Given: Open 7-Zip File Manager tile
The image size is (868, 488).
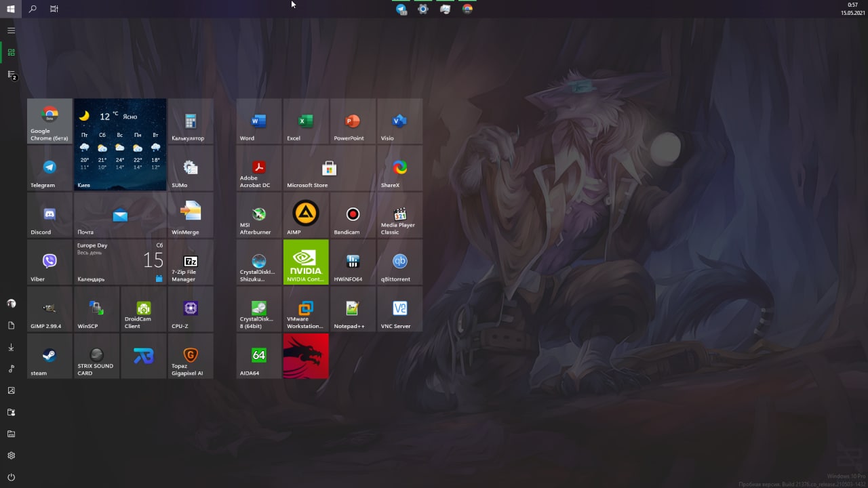Looking at the screenshot, I should 191,262.
